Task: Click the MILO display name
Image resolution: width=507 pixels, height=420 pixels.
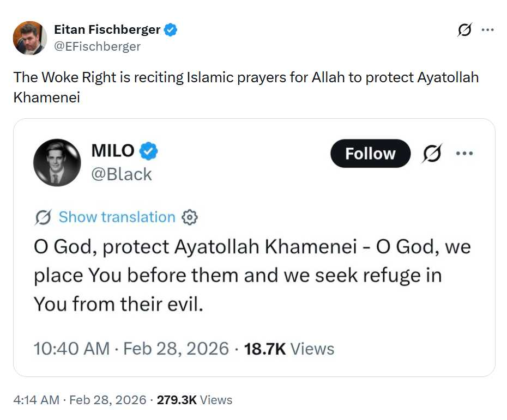Action: 113,151
